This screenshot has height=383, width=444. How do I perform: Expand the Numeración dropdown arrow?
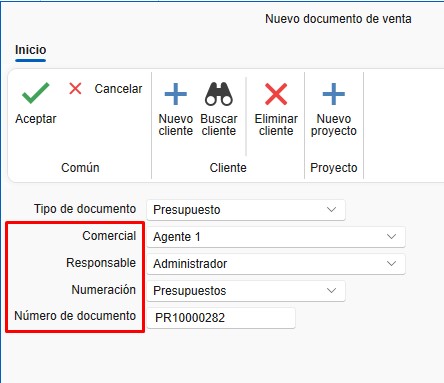click(331, 290)
